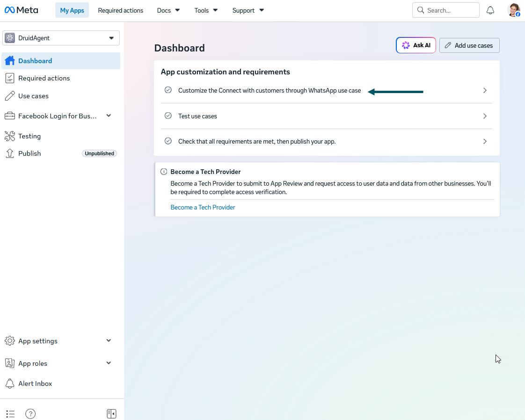Image resolution: width=525 pixels, height=420 pixels.
Task: Expand Facebook Login for Business chevron
Action: point(109,116)
